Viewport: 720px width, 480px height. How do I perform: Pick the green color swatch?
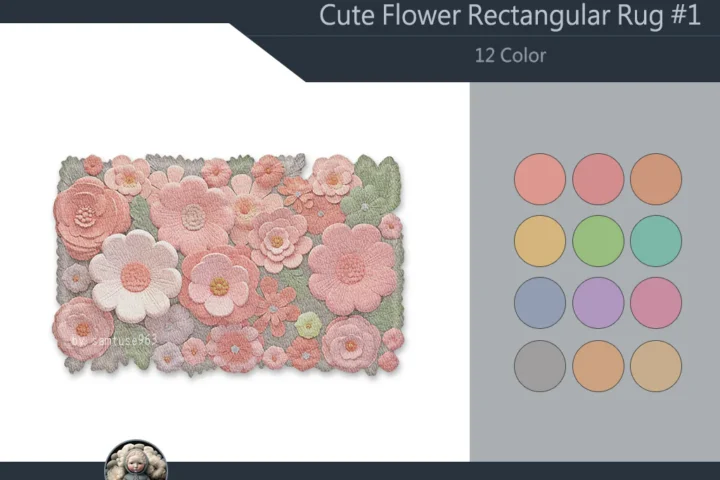coord(598,241)
